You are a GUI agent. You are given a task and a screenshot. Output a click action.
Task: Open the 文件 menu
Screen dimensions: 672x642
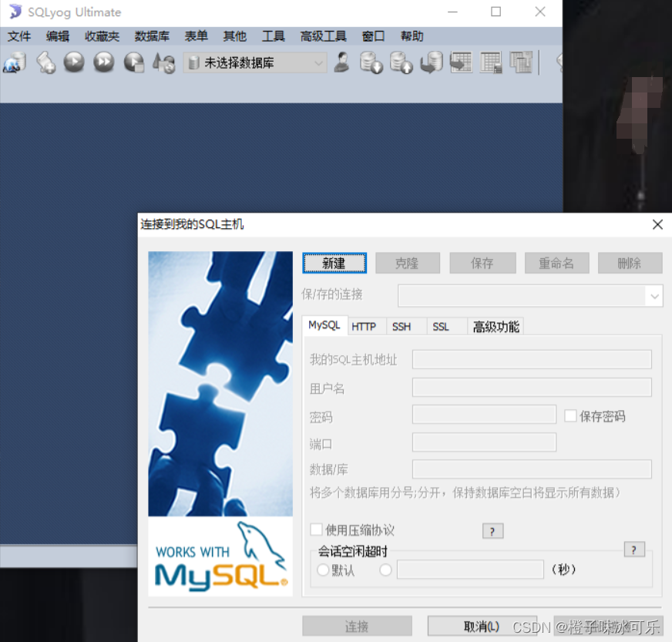coord(19,36)
